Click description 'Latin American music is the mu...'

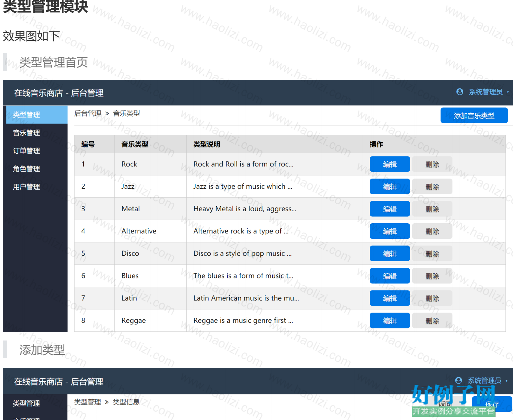[246, 298]
